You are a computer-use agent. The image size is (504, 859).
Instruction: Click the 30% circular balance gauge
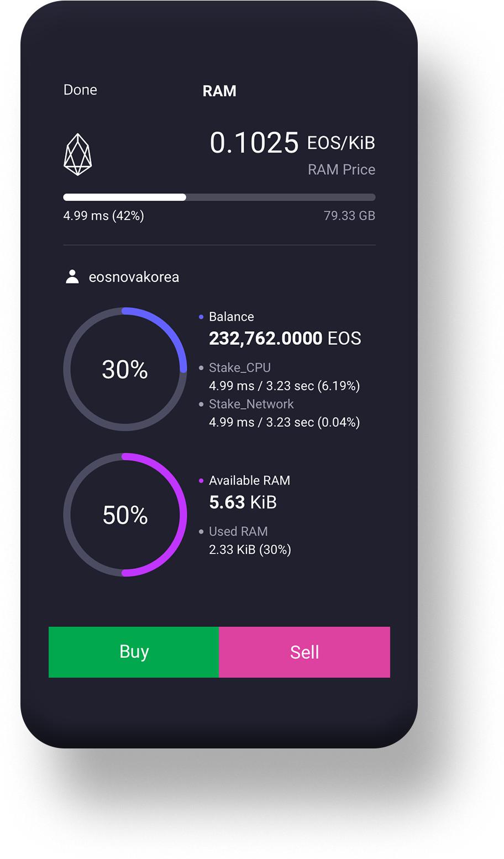[x=125, y=369]
